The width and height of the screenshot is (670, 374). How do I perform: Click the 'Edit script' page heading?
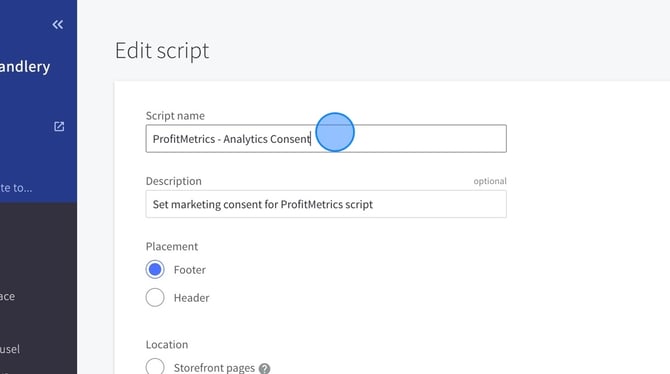pos(162,51)
